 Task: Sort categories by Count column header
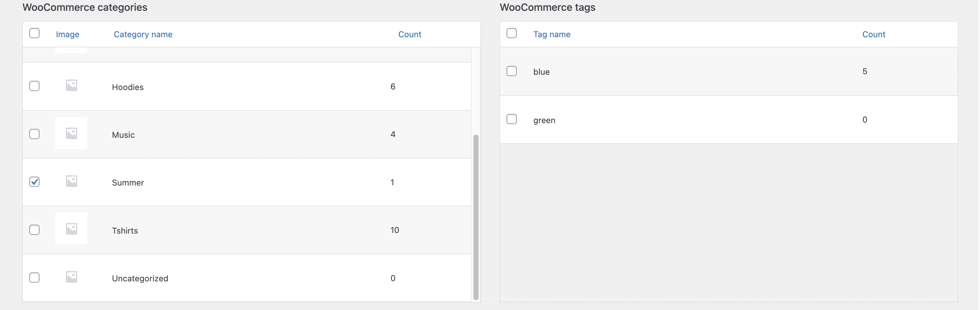pyautogui.click(x=410, y=34)
